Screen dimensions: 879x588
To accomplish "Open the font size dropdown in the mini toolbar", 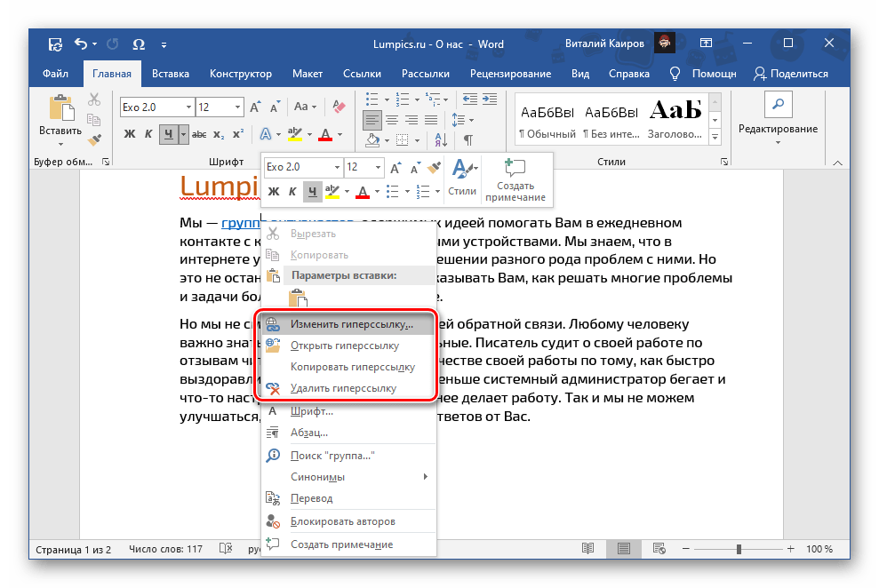I will pos(379,167).
